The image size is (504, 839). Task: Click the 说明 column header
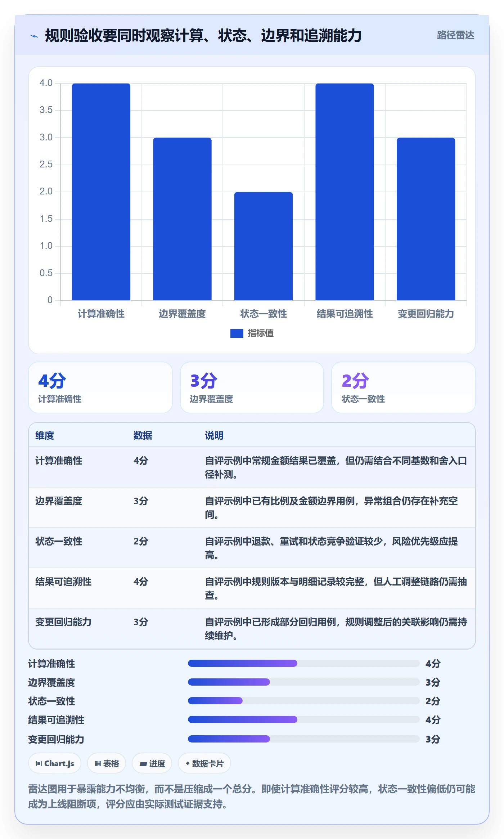(214, 435)
